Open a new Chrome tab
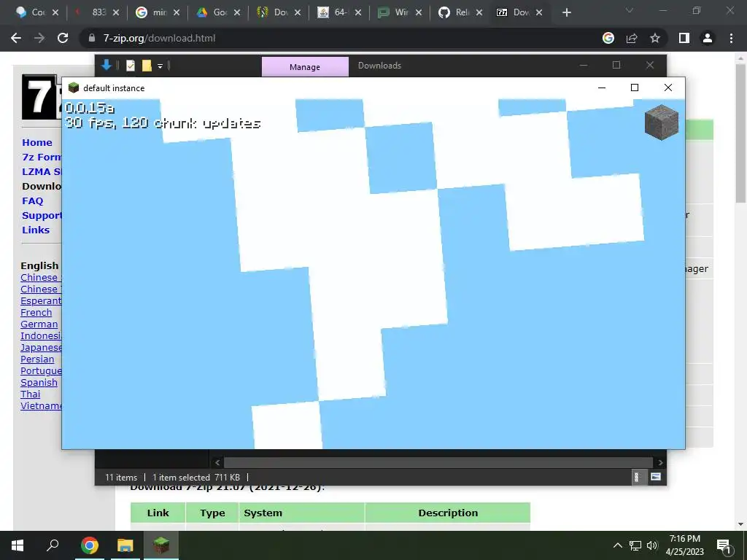The width and height of the screenshot is (747, 560). (x=566, y=12)
